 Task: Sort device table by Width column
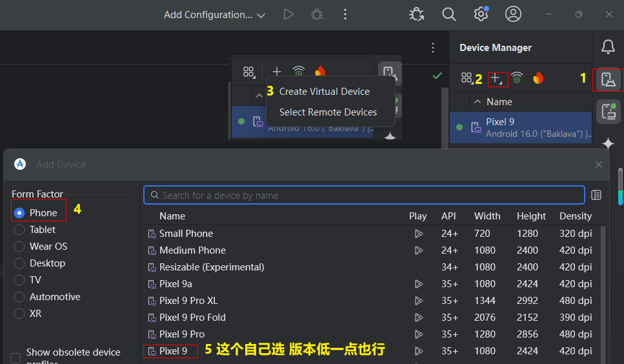click(487, 216)
